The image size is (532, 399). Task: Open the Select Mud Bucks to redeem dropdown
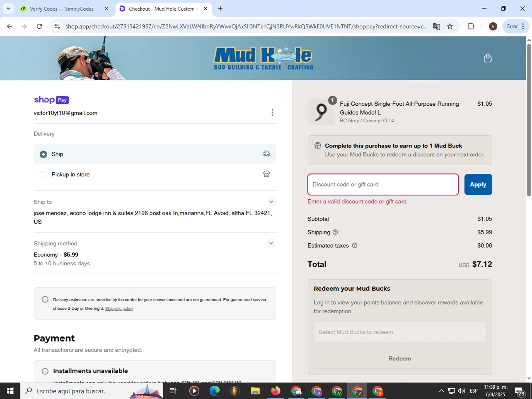pyautogui.click(x=400, y=332)
